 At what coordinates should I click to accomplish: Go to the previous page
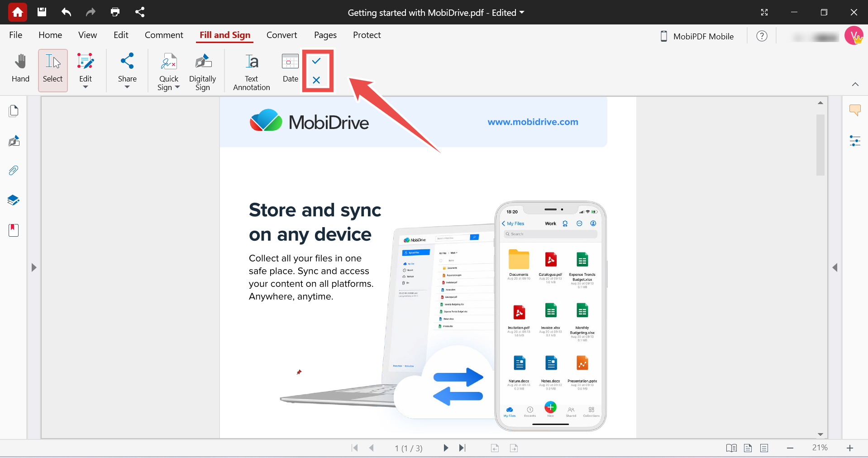pyautogui.click(x=372, y=448)
